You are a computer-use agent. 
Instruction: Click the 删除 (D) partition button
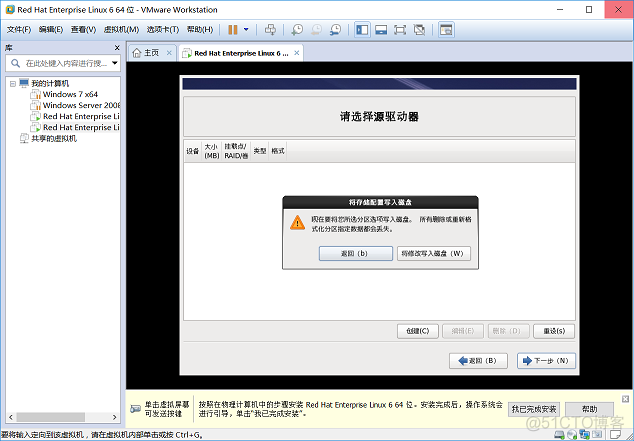tap(508, 331)
